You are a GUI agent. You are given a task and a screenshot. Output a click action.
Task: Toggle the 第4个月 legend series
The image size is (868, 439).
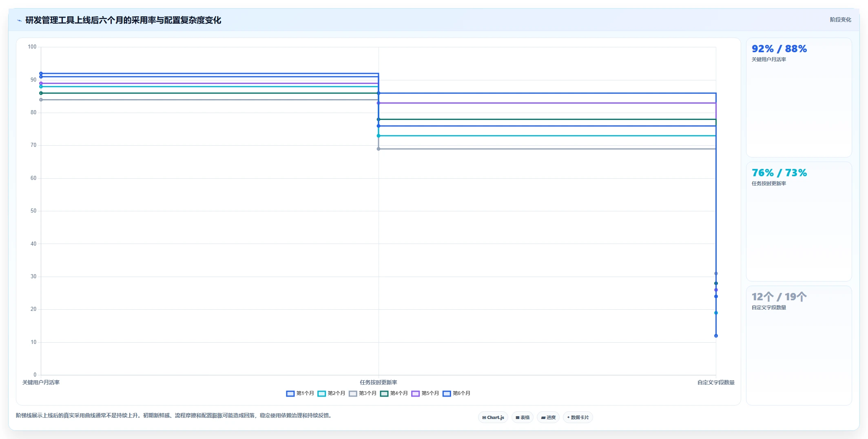click(x=394, y=393)
